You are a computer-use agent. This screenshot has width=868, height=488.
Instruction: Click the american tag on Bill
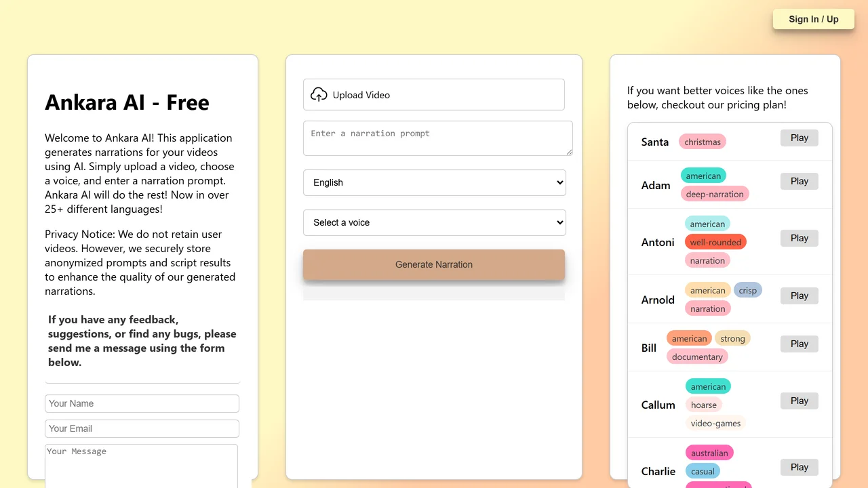690,338
